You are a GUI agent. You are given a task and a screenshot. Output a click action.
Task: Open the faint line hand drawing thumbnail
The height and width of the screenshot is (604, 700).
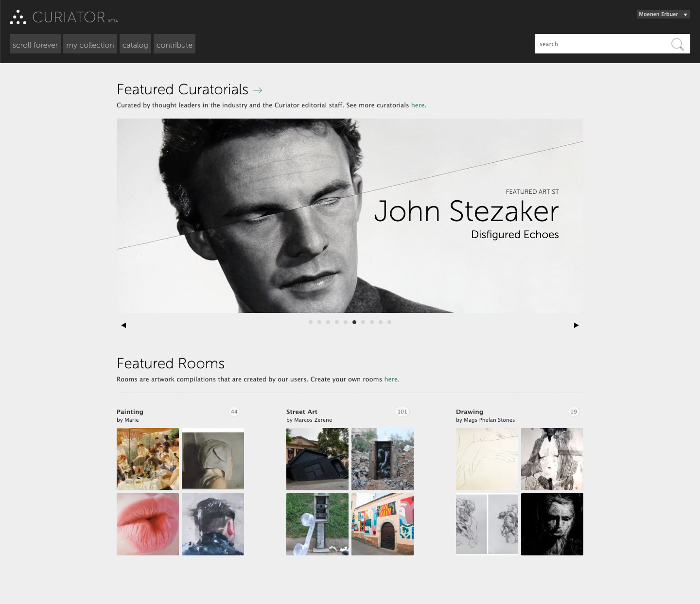487,459
